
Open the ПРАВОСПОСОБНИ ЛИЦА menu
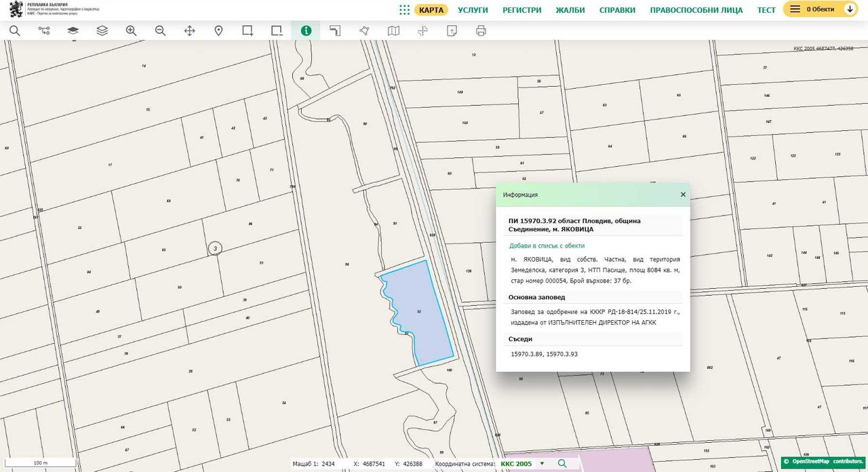click(x=696, y=9)
